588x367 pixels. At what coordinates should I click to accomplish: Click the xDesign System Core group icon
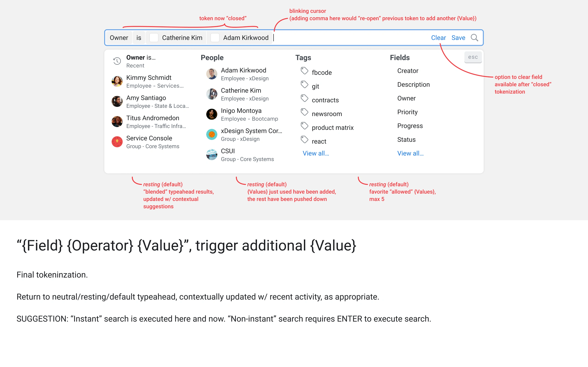pyautogui.click(x=212, y=134)
